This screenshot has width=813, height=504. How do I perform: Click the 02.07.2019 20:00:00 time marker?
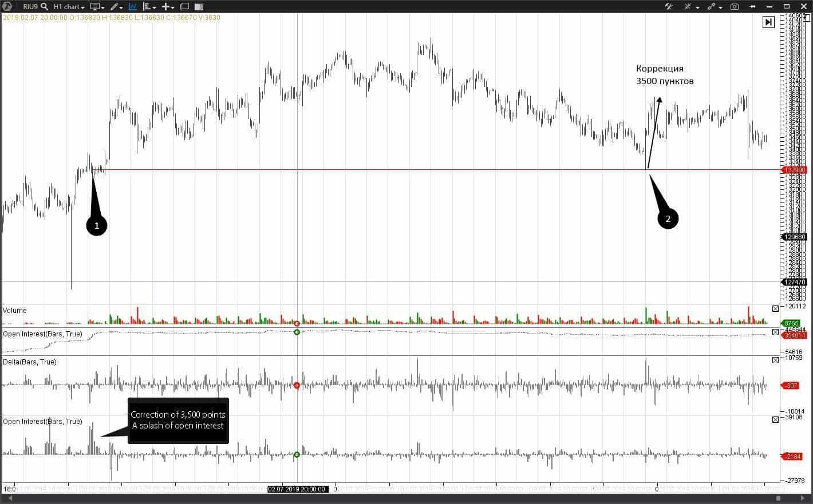(297, 489)
